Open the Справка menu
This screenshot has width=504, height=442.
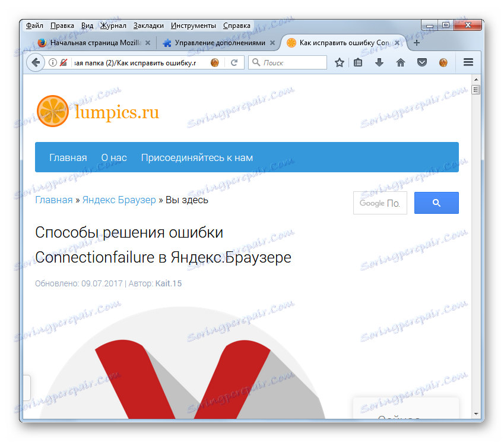click(237, 26)
